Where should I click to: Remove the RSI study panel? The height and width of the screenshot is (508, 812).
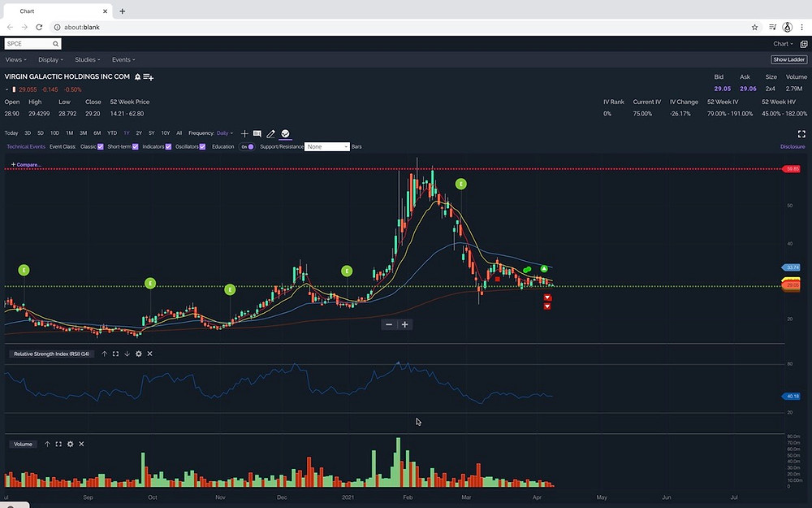(149, 354)
